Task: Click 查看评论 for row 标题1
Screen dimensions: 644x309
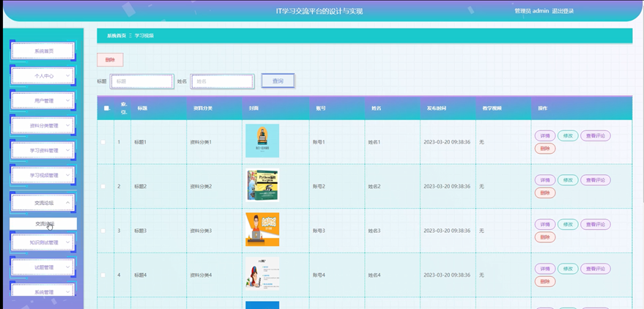Action: click(596, 135)
